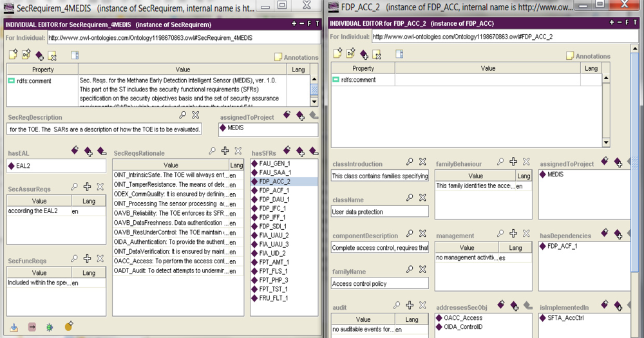Click the bug icon in bottom toolbar
The width and height of the screenshot is (644, 338).
[50, 327]
